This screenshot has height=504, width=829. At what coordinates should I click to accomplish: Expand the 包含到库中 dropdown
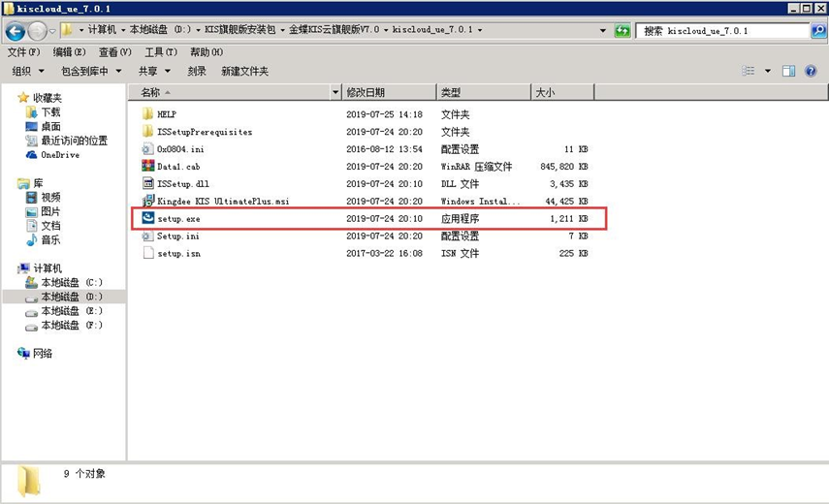coord(91,71)
